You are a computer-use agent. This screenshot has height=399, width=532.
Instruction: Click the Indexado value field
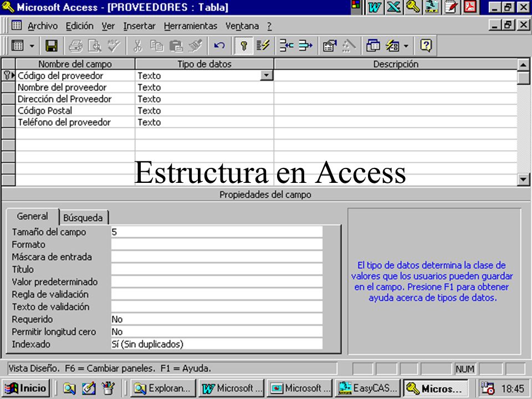coord(217,344)
